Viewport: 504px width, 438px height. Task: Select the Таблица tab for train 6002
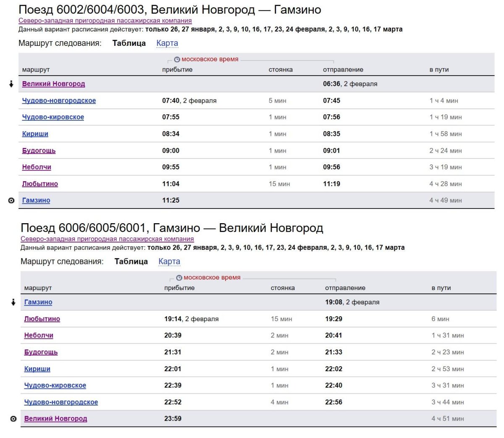(129, 42)
